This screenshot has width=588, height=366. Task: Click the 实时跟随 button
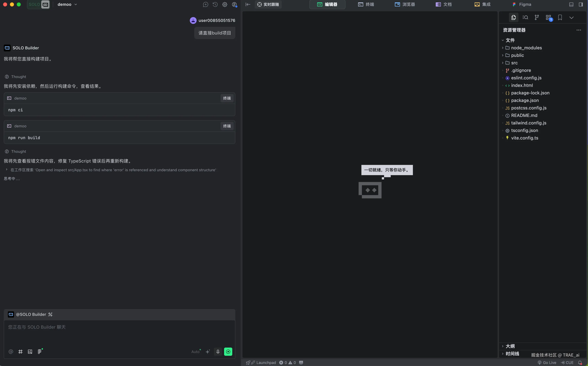point(268,4)
